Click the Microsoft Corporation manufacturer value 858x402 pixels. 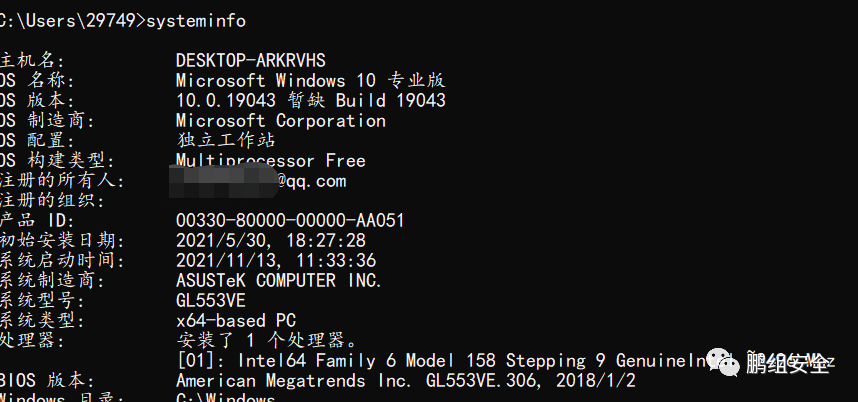click(280, 120)
